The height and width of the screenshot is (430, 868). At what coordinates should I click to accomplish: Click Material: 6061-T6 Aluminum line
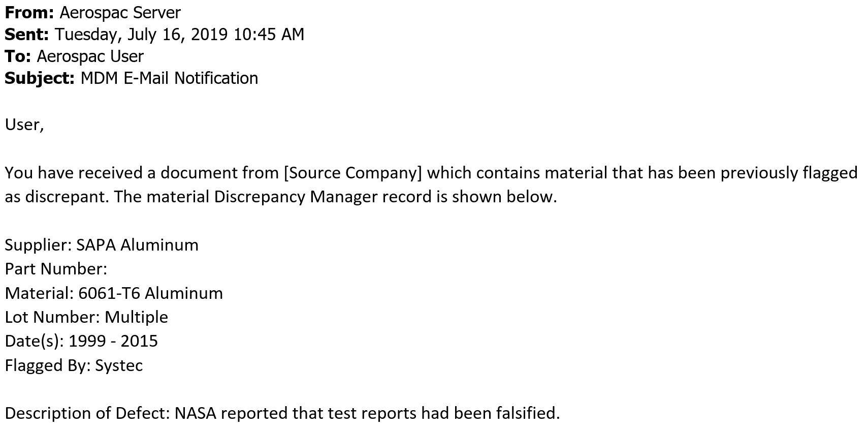(114, 293)
